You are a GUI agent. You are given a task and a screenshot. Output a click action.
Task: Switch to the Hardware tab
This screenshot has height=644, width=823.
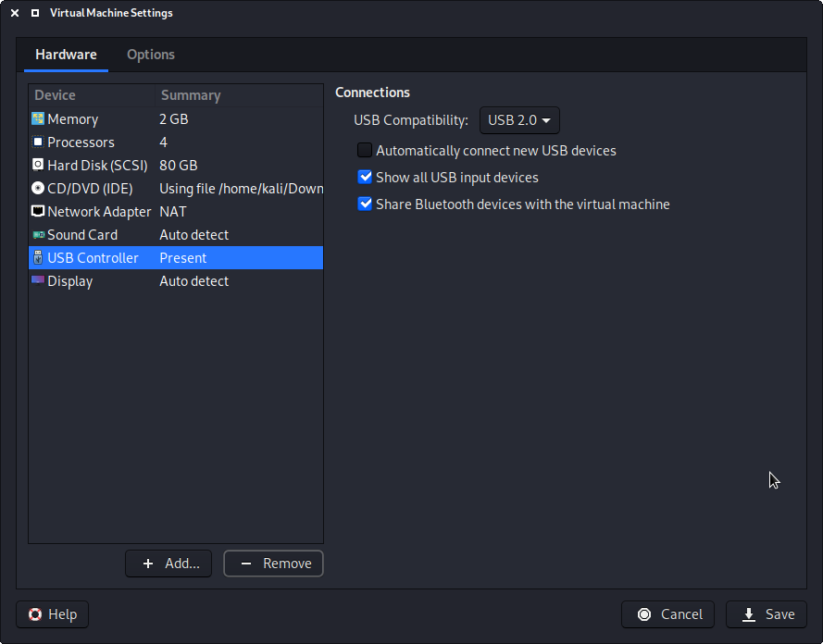(66, 55)
